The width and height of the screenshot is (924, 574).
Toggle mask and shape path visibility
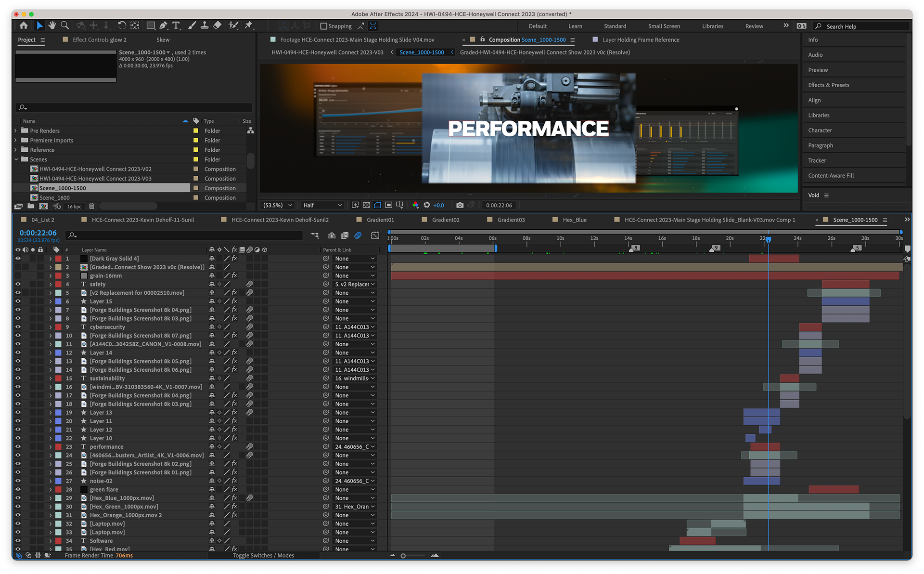[x=378, y=205]
